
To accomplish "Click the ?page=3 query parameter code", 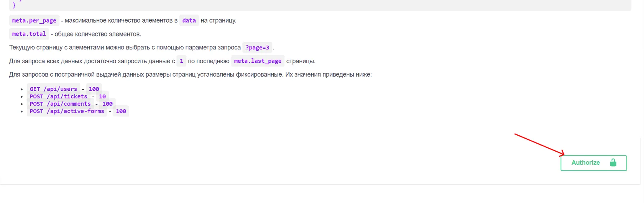I will coord(257,47).
